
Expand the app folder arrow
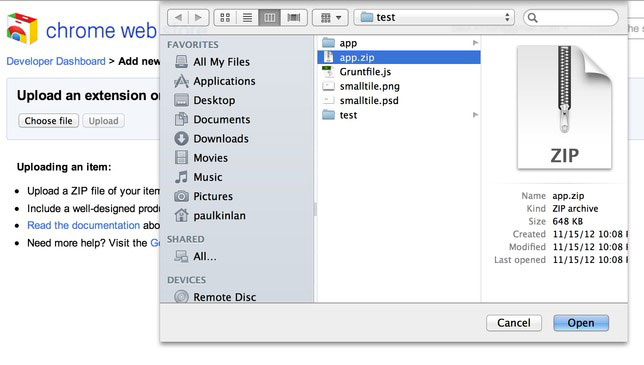coord(475,43)
